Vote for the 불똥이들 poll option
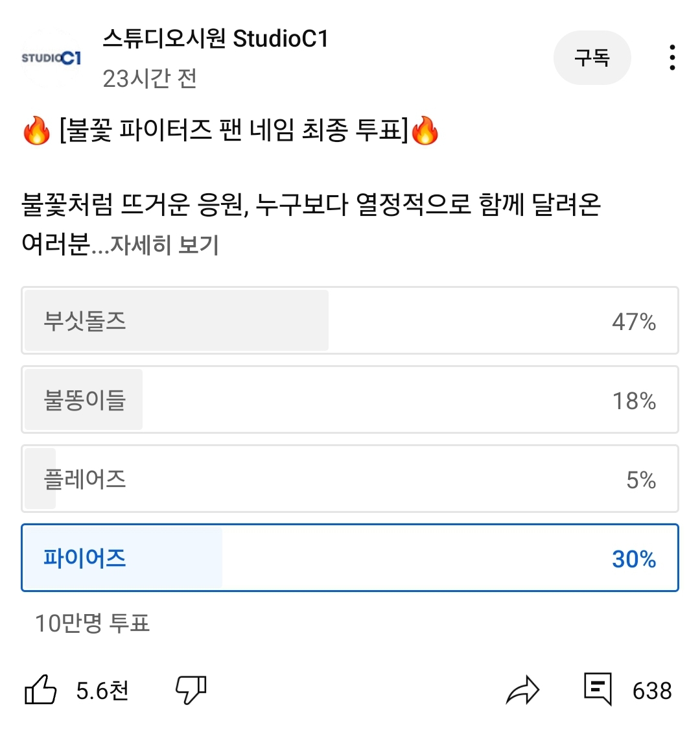 (x=350, y=399)
